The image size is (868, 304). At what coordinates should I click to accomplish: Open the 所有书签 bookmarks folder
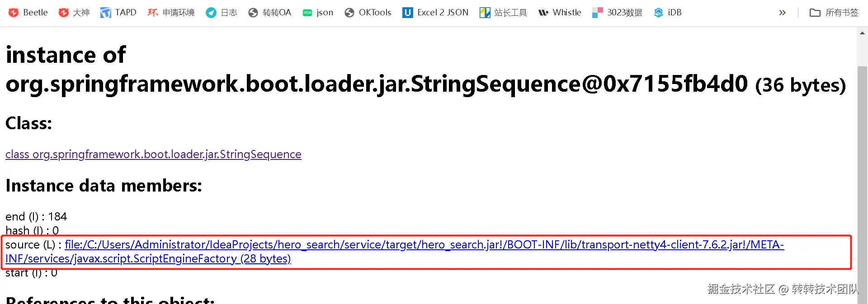(834, 13)
